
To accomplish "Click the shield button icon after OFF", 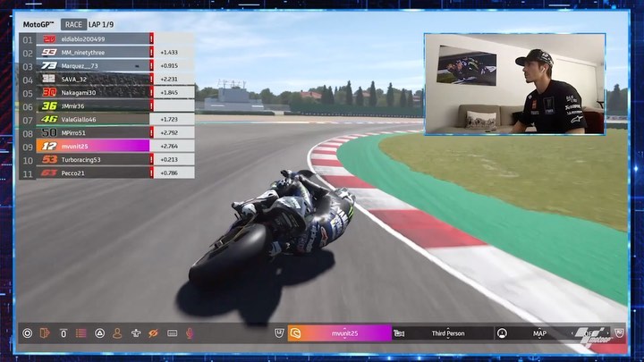I will 619,333.
